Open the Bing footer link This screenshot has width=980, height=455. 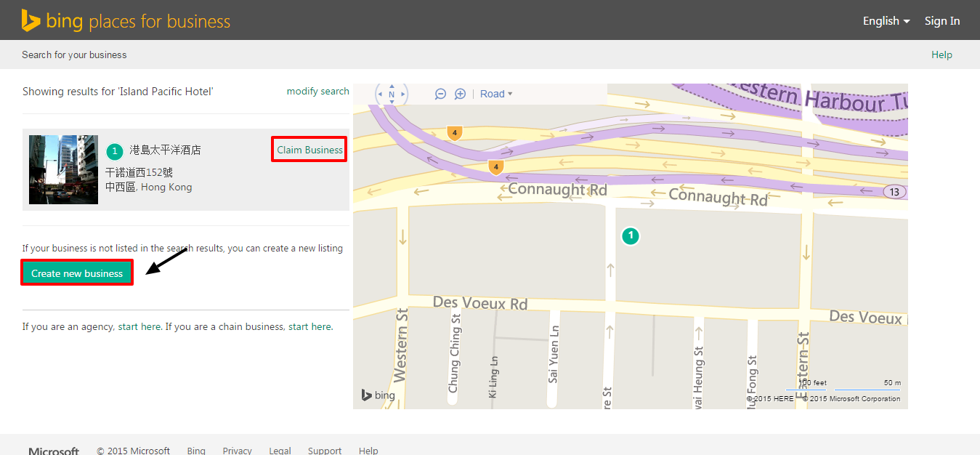coord(196,451)
